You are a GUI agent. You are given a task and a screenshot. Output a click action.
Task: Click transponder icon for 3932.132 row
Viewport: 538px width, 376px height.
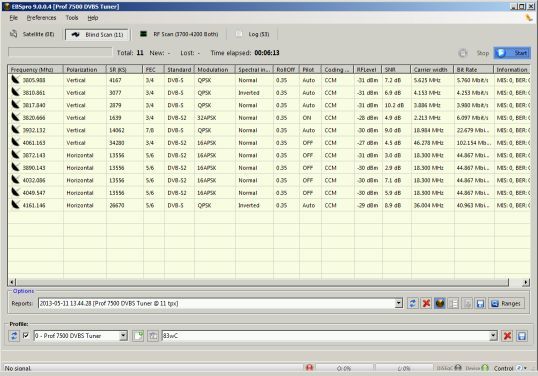[15, 130]
